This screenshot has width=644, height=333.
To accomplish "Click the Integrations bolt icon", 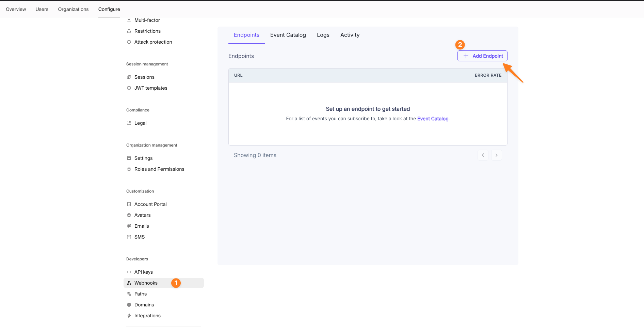I will coord(129,316).
